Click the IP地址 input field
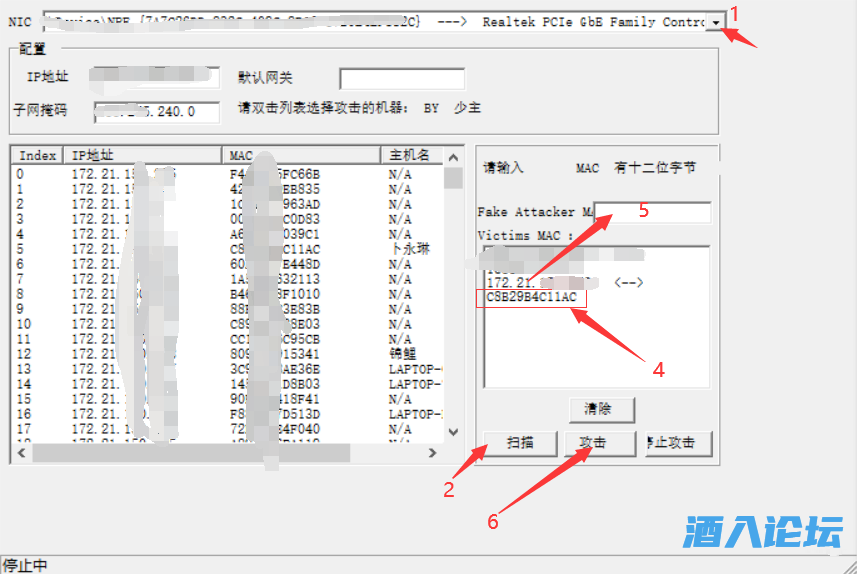Image resolution: width=857 pixels, height=574 pixels. [x=155, y=77]
